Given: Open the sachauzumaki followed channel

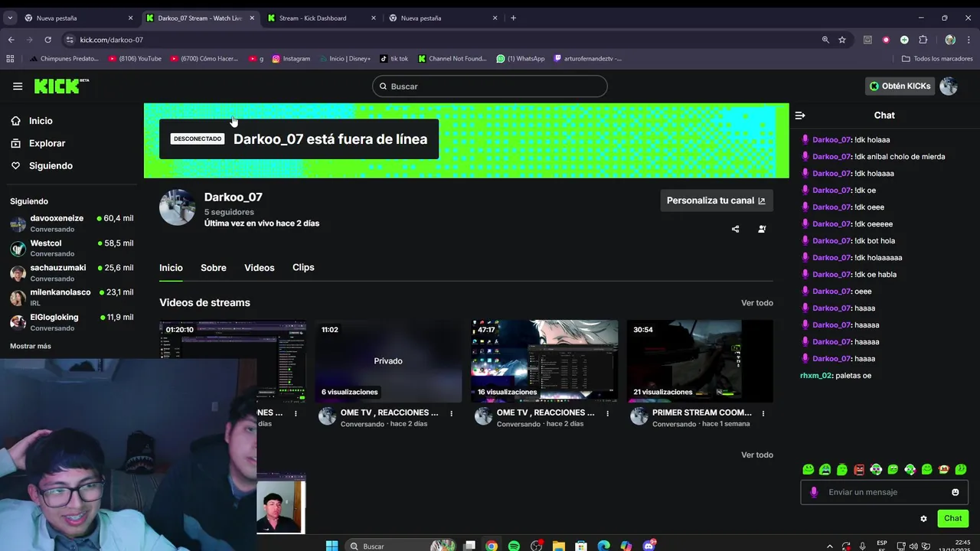Looking at the screenshot, I should click(x=72, y=272).
